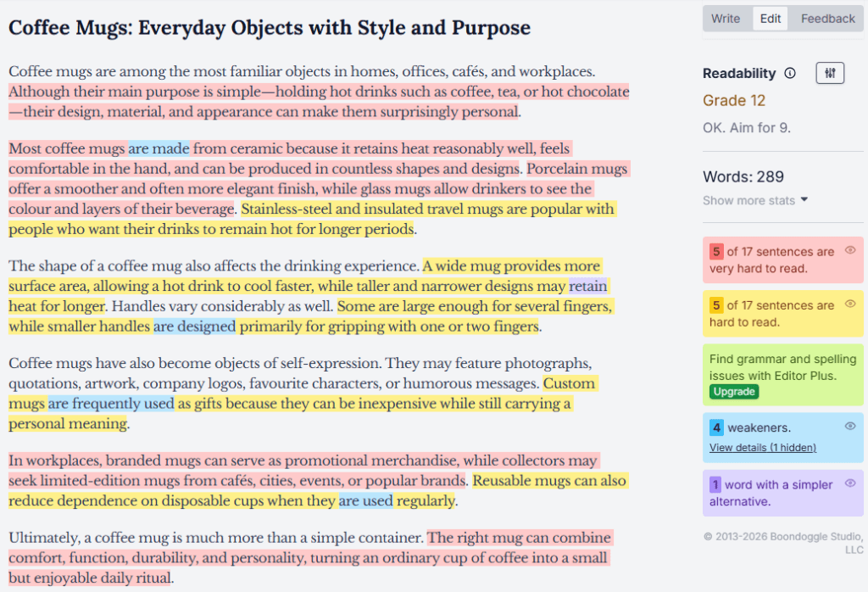Click the 'Grade 12' readability score
The width and height of the screenshot is (868, 592).
[734, 100]
